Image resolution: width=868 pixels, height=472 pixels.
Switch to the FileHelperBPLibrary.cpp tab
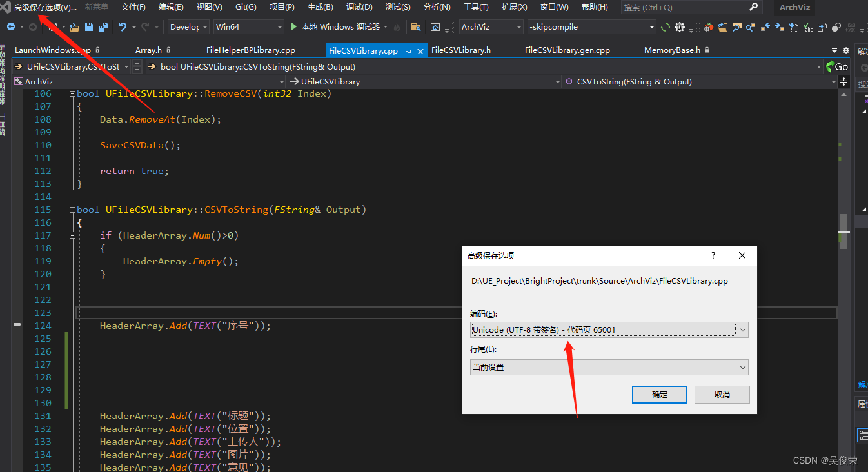(251, 50)
